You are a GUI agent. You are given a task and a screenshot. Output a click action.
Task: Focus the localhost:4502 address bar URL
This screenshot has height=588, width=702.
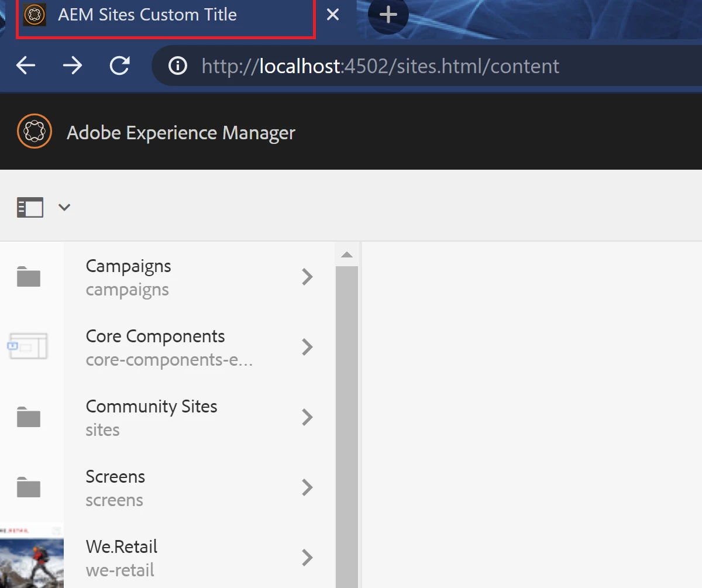(x=380, y=66)
